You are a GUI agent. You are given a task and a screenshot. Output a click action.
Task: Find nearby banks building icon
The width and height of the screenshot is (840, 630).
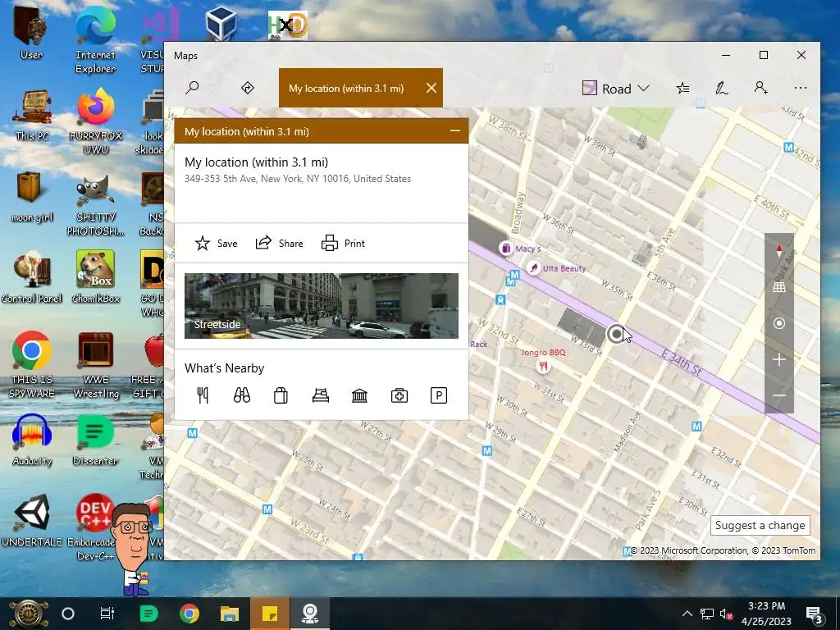point(359,395)
